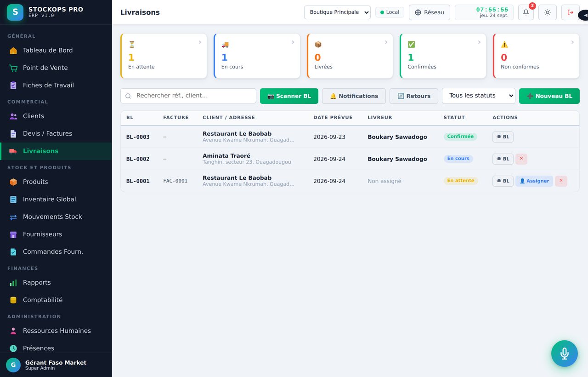Create a Nouveau BL
The image size is (588, 377).
[x=549, y=96]
